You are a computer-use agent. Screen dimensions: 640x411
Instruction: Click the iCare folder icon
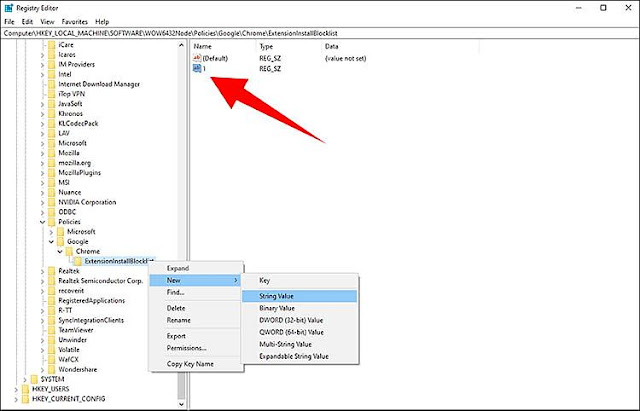[x=51, y=44]
